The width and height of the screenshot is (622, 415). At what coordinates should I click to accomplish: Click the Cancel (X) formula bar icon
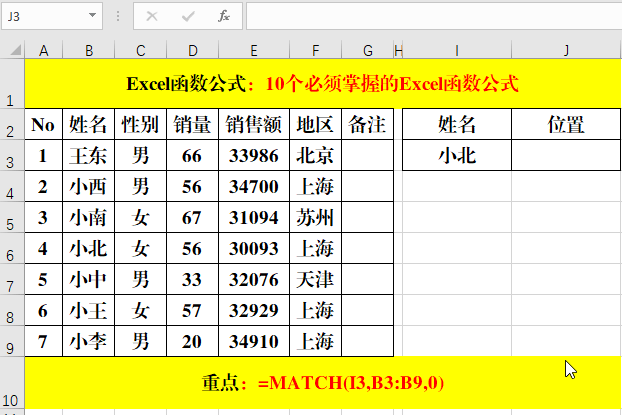point(152,16)
